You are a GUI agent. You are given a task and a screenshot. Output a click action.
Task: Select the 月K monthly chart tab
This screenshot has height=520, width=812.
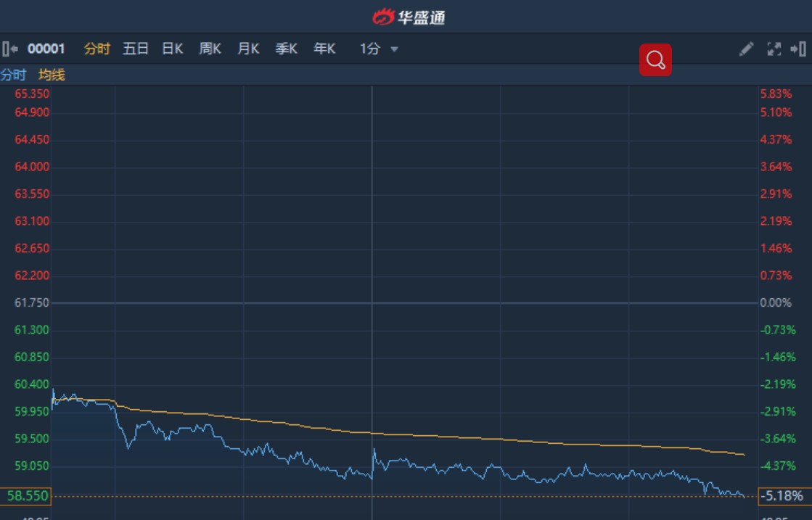click(248, 49)
